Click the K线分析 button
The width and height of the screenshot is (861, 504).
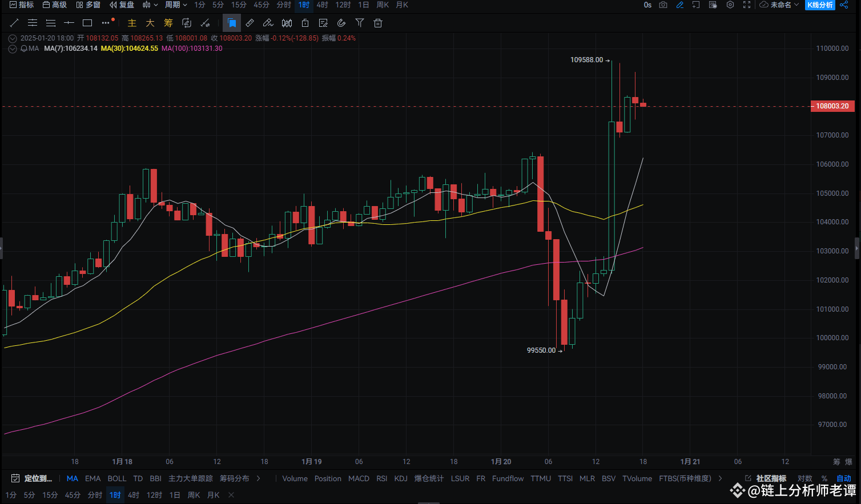point(820,5)
